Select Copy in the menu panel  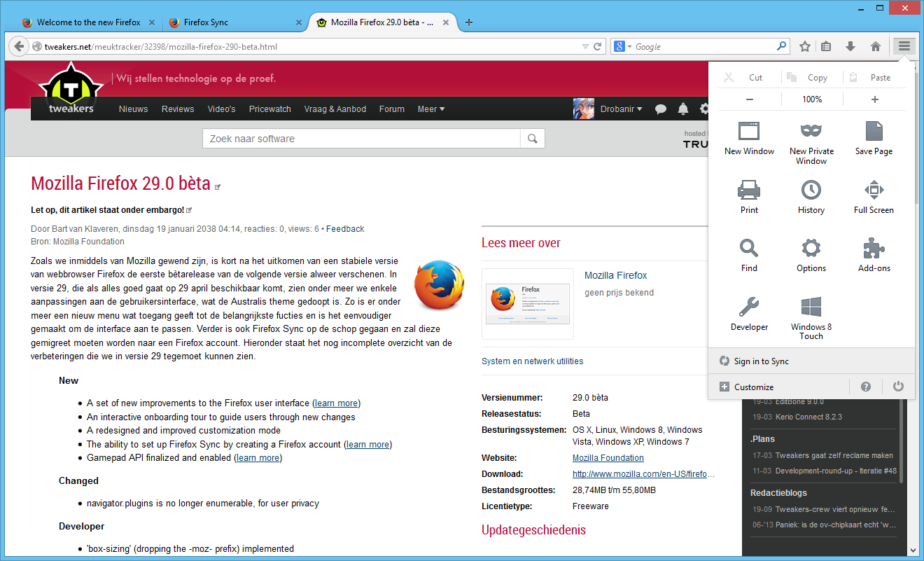click(808, 78)
